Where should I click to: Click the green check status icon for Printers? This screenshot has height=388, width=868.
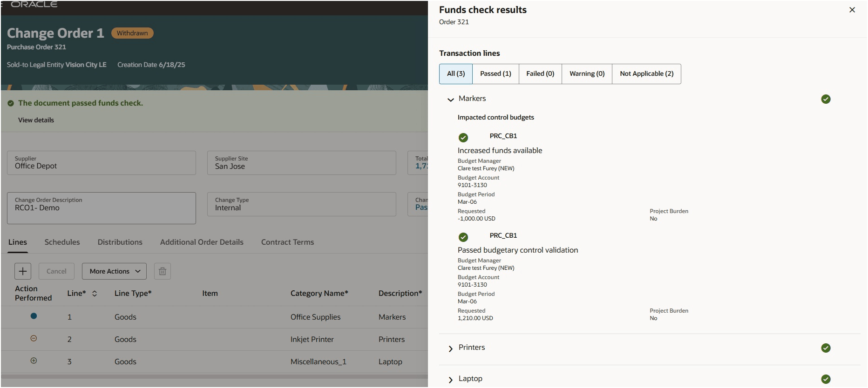point(826,348)
